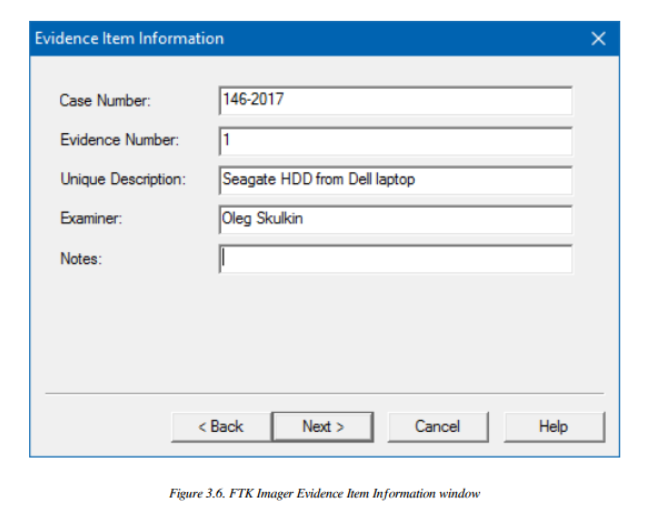The image size is (653, 519).
Task: Place cursor in the Notes field
Action: tap(395, 259)
